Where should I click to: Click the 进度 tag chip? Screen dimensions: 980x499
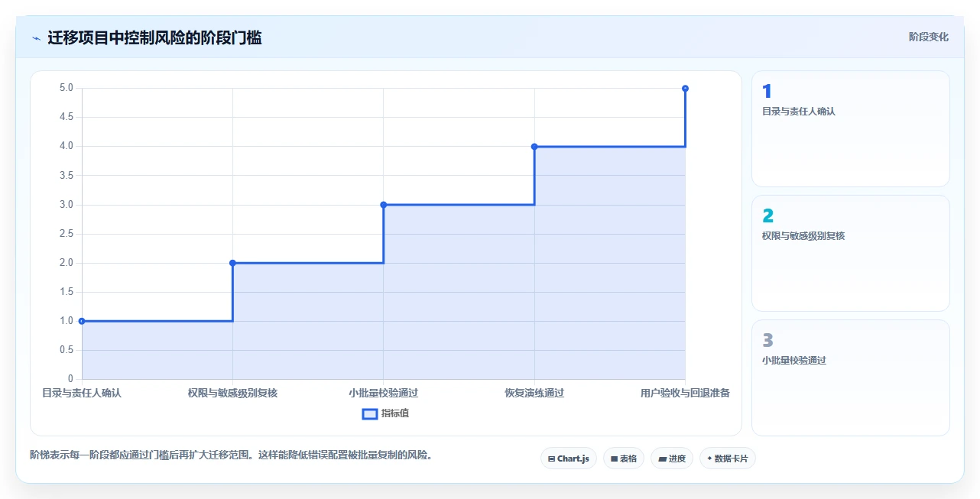672,458
